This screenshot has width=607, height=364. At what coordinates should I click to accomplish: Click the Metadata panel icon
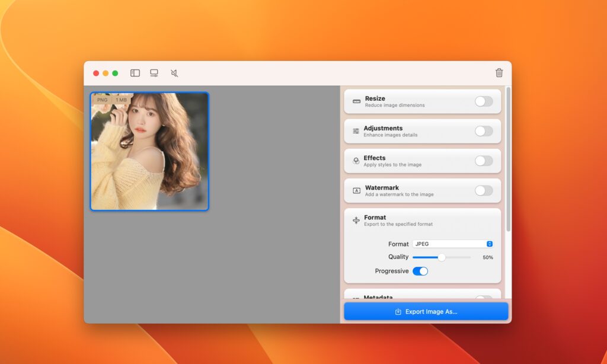pos(356,298)
